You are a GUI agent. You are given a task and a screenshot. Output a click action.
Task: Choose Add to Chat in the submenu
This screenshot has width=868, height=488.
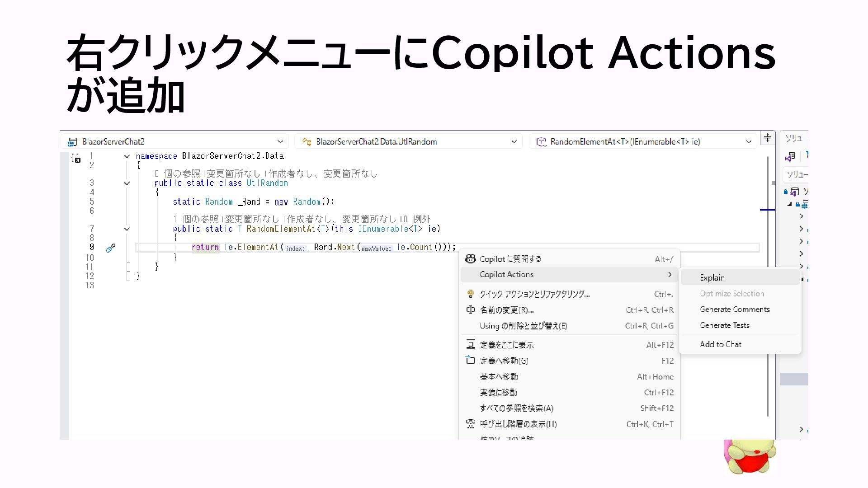pos(740,344)
